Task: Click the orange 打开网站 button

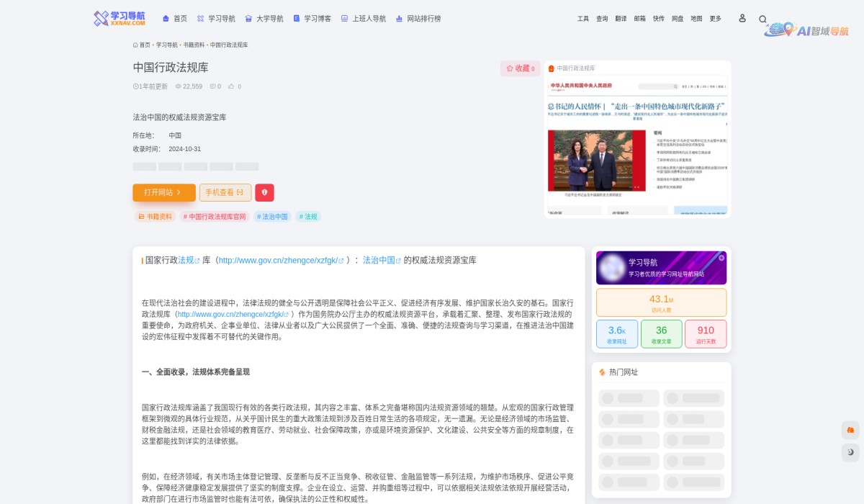Action: click(163, 192)
